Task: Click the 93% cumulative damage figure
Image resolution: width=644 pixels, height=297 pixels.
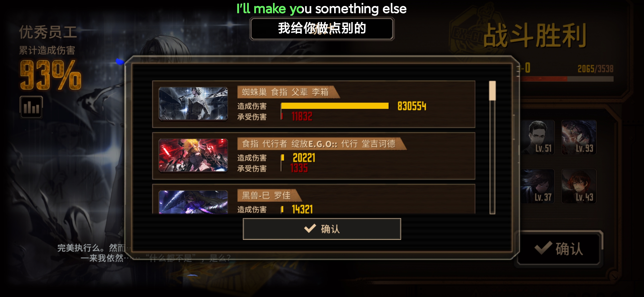Action: 51,75
